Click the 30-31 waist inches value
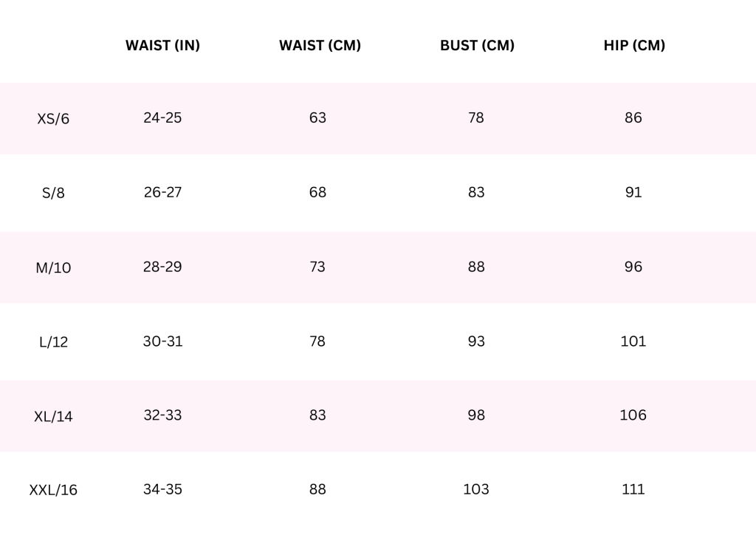Viewport: 756px width, 535px height. coord(162,341)
